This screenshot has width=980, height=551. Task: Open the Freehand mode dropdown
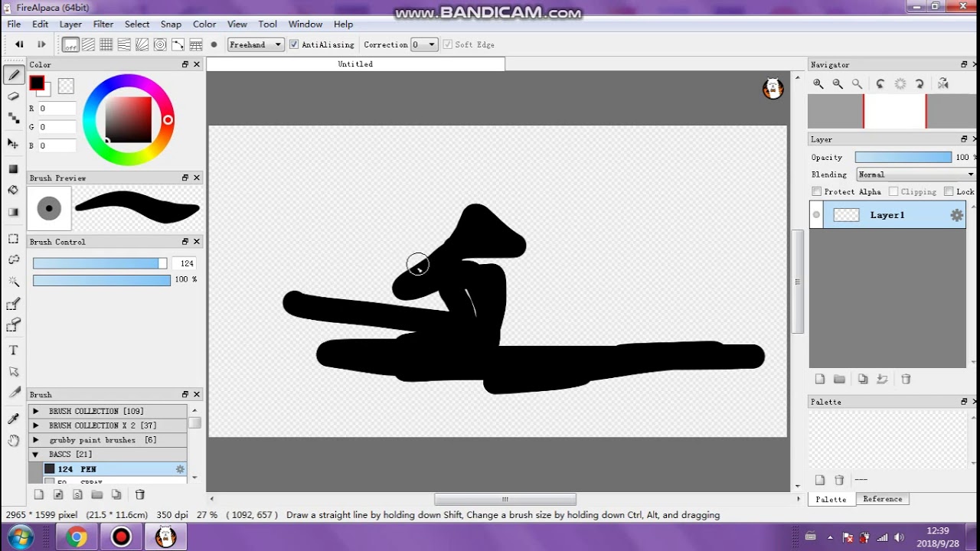coord(256,44)
